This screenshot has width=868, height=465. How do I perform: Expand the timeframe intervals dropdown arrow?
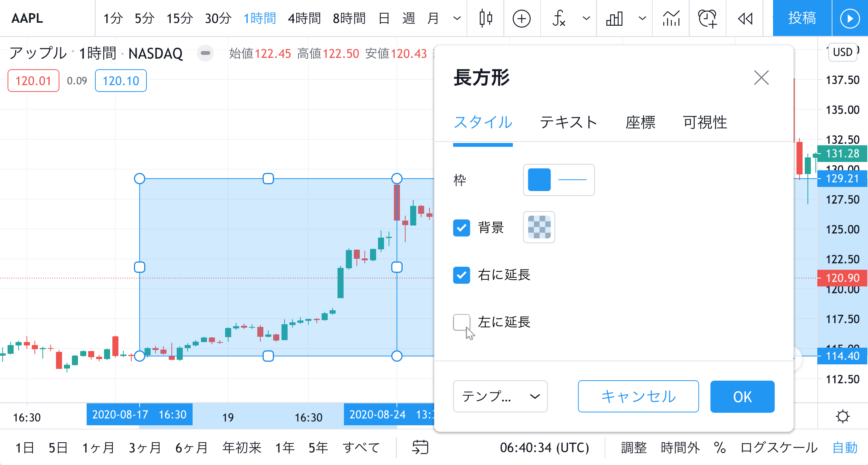pos(457,18)
